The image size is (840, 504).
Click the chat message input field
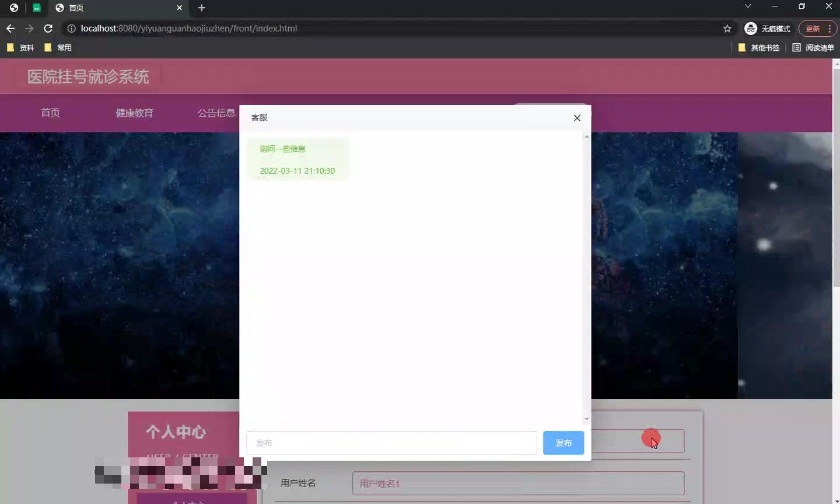[x=391, y=443]
